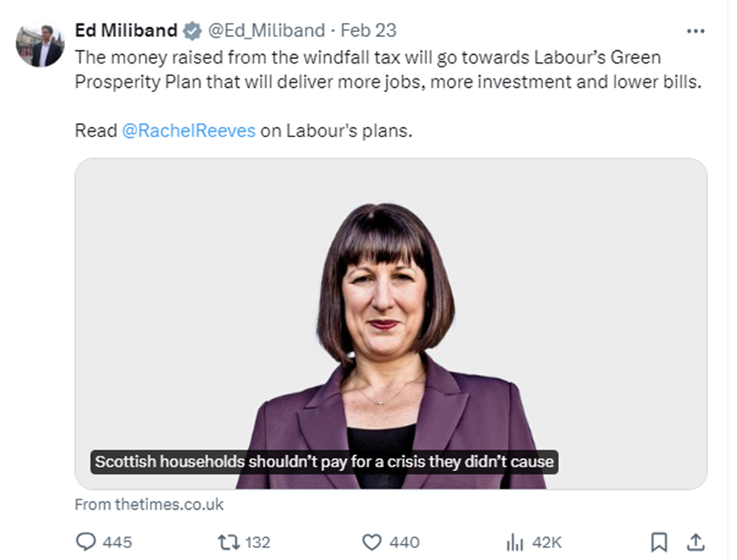Click the 42K views count
Image resolution: width=737 pixels, height=560 pixels.
(x=546, y=542)
